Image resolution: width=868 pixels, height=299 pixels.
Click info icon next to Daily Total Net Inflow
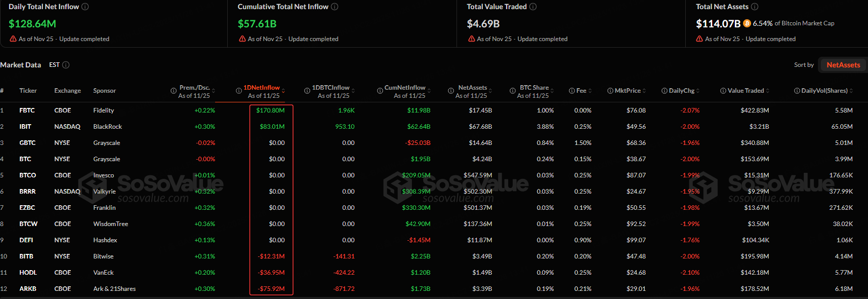pyautogui.click(x=85, y=7)
